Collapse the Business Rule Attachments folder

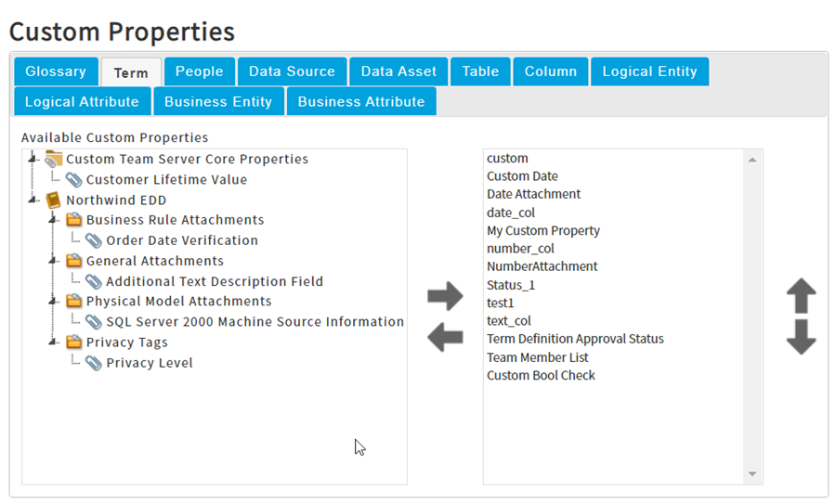pos(53,219)
